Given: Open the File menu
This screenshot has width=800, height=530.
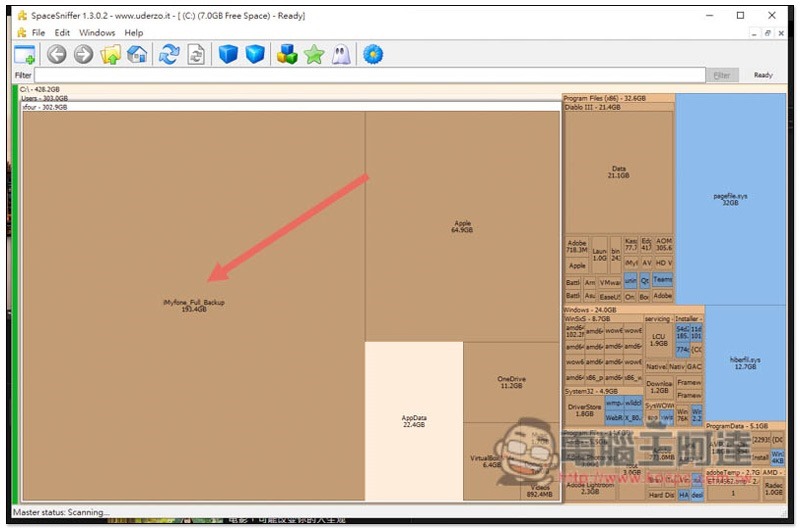Looking at the screenshot, I should pyautogui.click(x=38, y=33).
